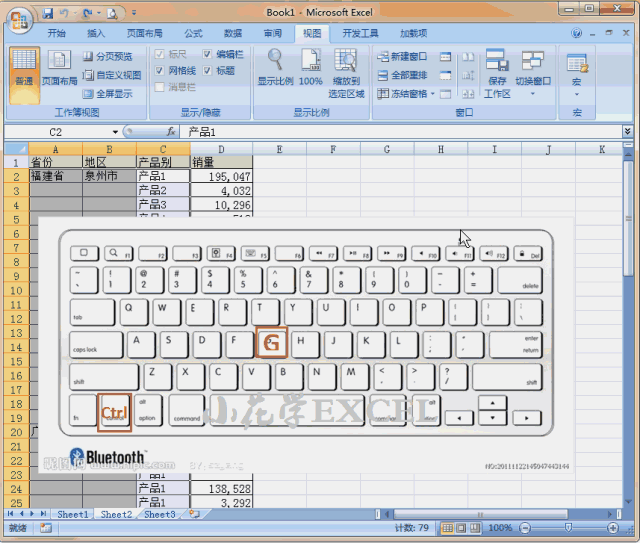640x543 pixels.
Task: Open print preview from quick access toolbar
Action: click(112, 14)
